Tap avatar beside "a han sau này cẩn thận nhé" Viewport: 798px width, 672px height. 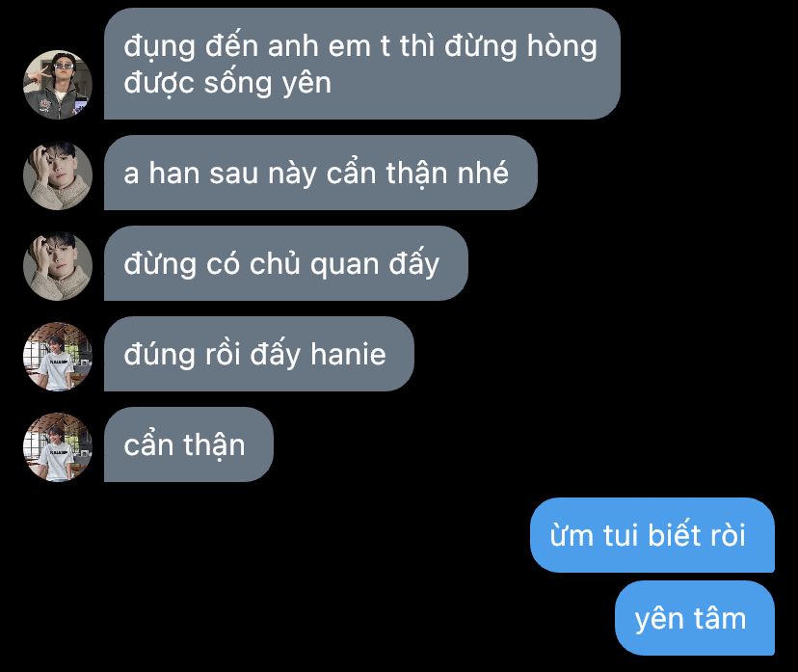coord(58,175)
